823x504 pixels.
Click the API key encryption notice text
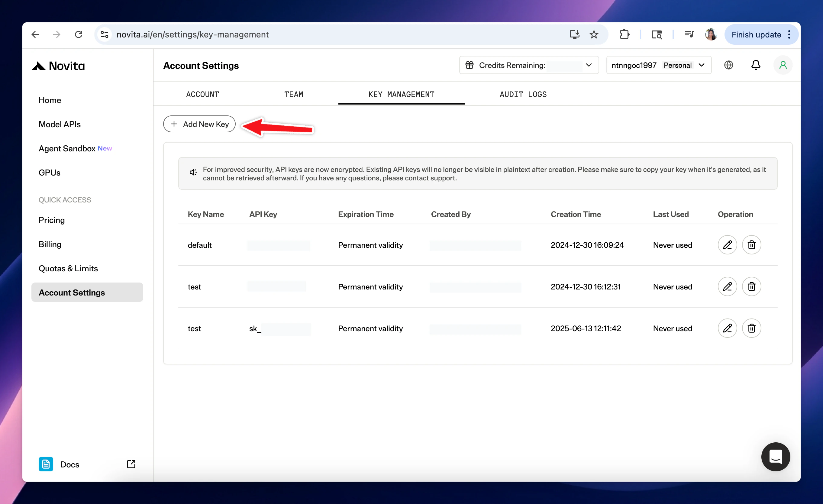pyautogui.click(x=484, y=174)
